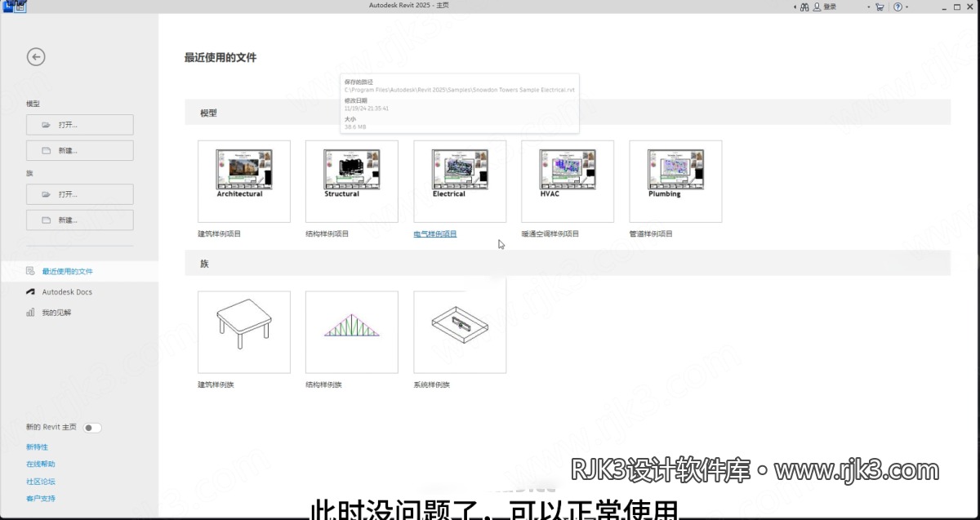Click the 结构样例族 label
Viewport: 980px width, 520px height.
coord(324,385)
